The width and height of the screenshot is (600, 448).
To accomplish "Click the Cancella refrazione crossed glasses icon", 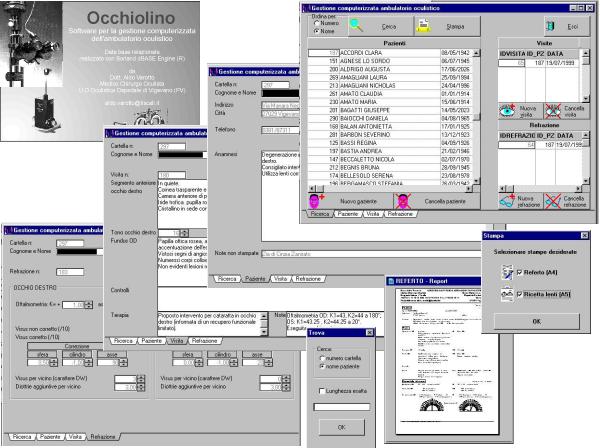I will pyautogui.click(x=553, y=201).
